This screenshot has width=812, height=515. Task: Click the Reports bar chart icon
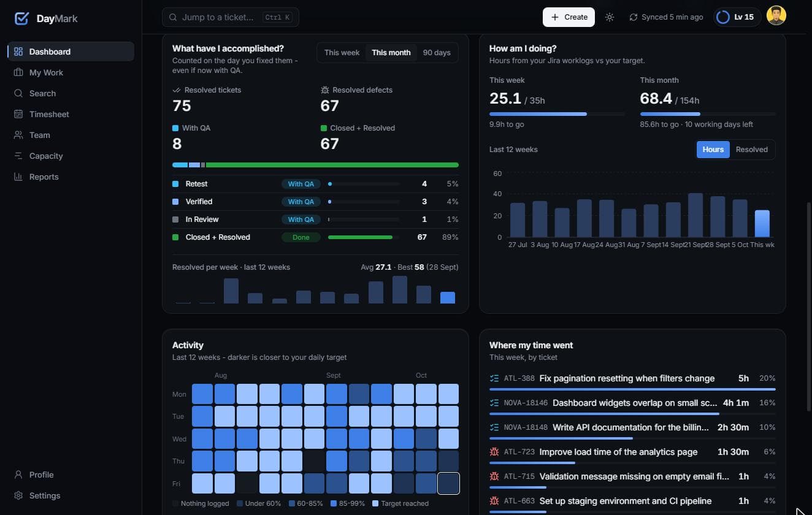pos(18,177)
